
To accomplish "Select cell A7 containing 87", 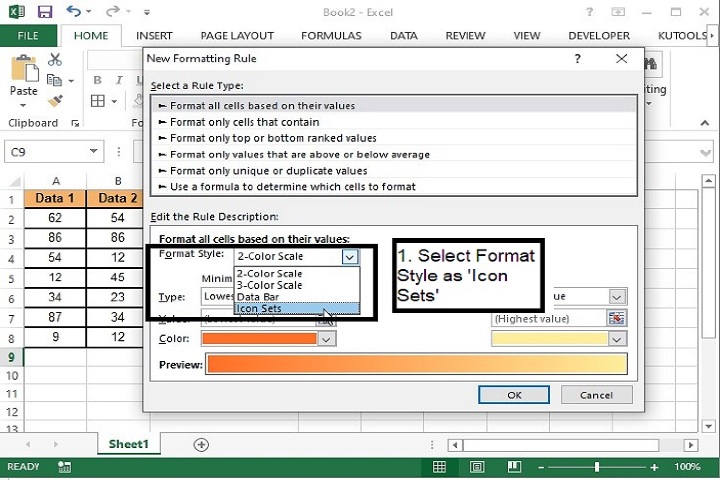I will pos(55,317).
